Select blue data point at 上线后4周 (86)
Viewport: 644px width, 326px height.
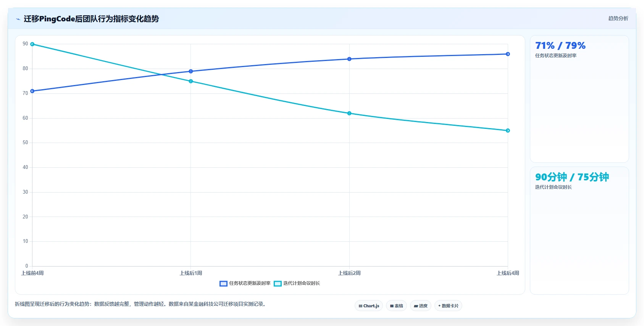point(508,54)
